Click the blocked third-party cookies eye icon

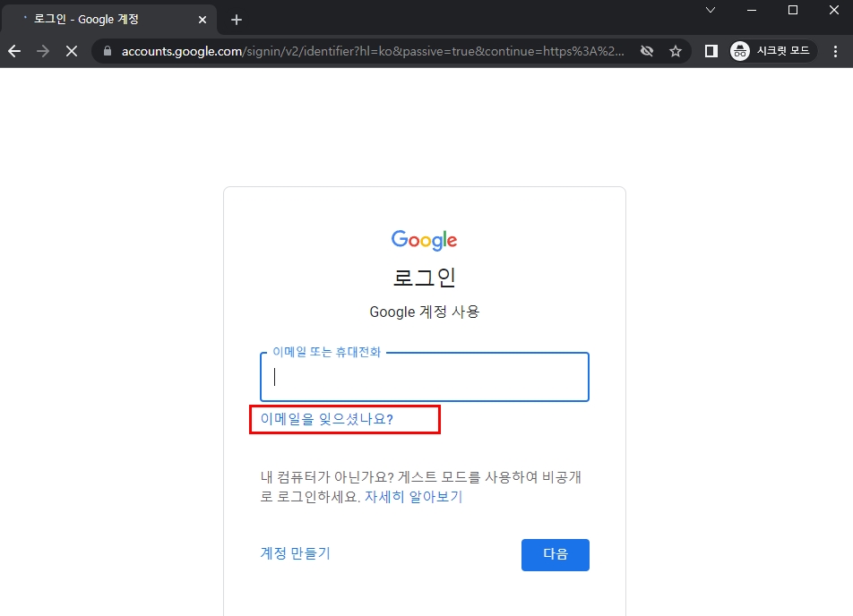pyautogui.click(x=647, y=51)
